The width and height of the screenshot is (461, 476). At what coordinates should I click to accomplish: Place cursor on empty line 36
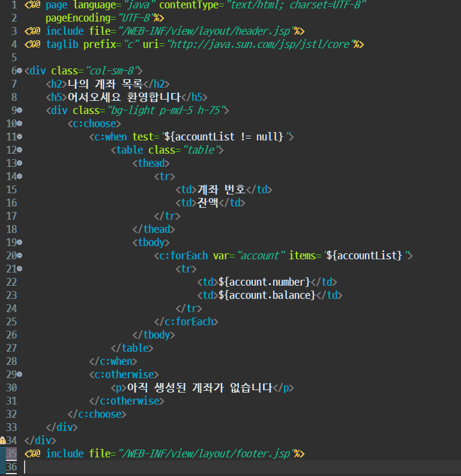point(242,467)
